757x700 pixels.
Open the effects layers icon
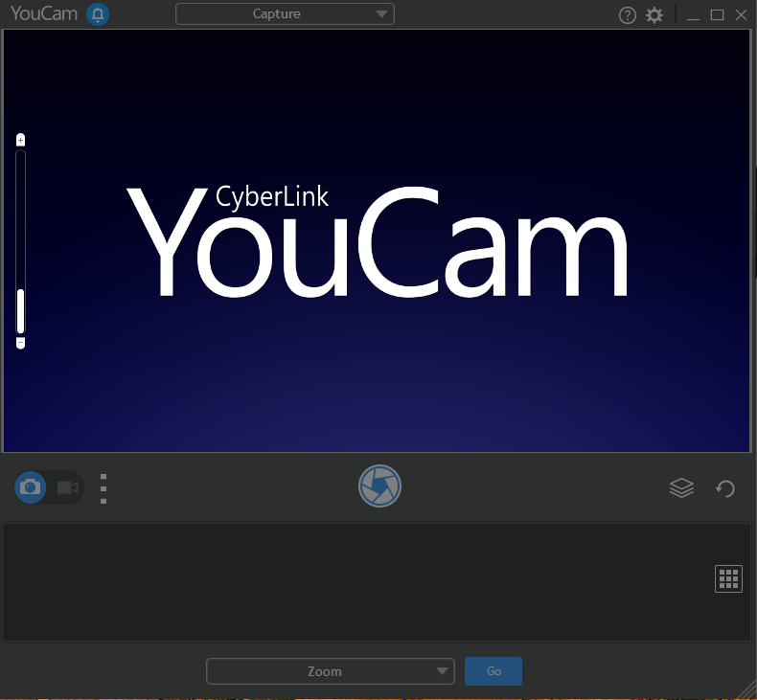pyautogui.click(x=681, y=487)
